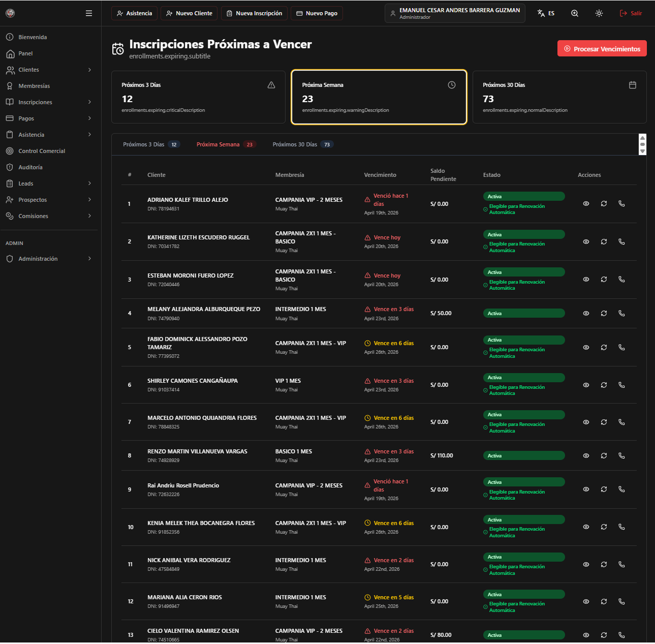The image size is (655, 644).
Task: View details eye icon for ADRIANO KALEF
Action: tap(586, 203)
